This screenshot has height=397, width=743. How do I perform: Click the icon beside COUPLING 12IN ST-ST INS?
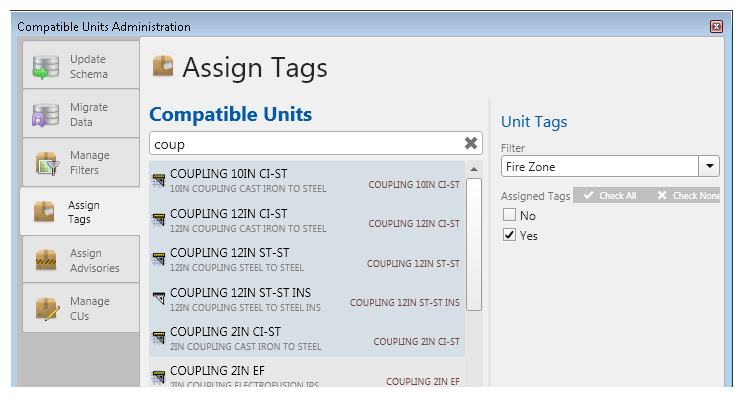coord(159,298)
